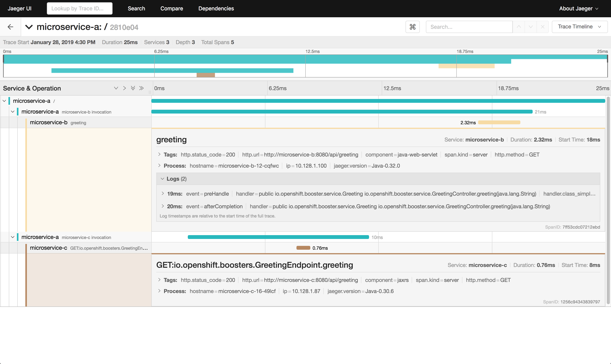Screen dimensions: 611x364
Task: Expand one level with single right chevron
Action: point(124,88)
